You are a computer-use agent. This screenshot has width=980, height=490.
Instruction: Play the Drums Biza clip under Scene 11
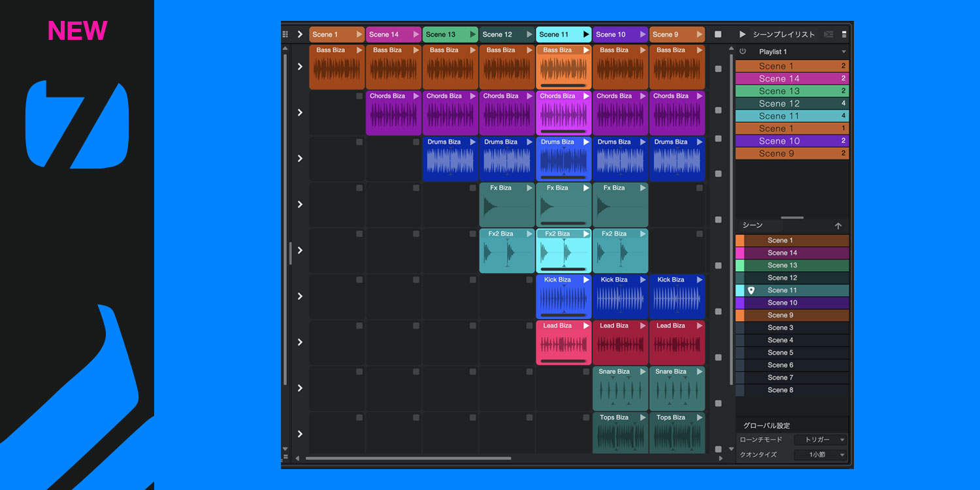point(586,142)
